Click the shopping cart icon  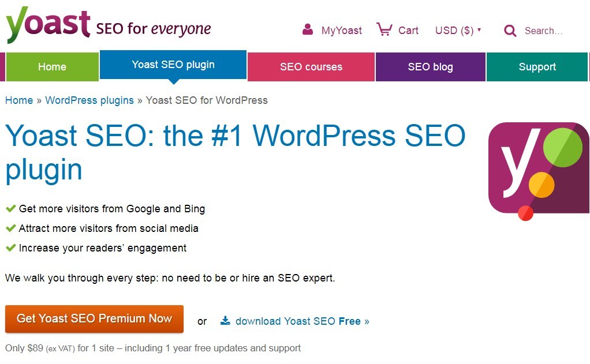384,29
